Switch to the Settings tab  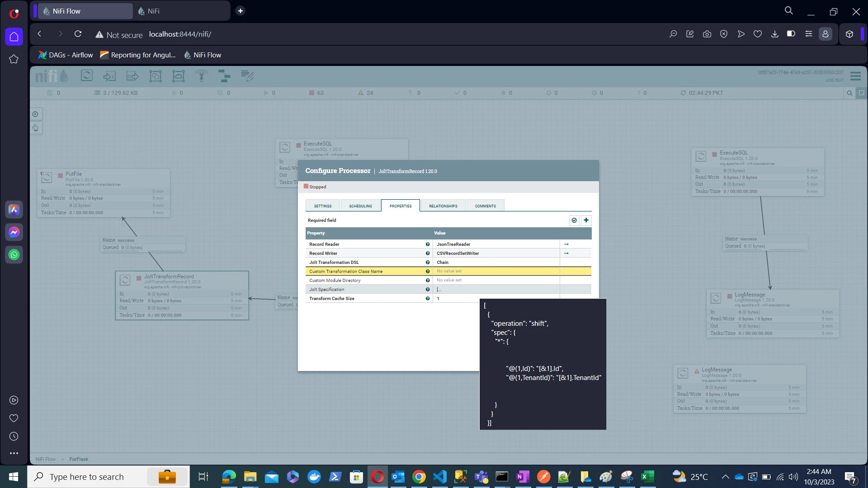(x=323, y=206)
